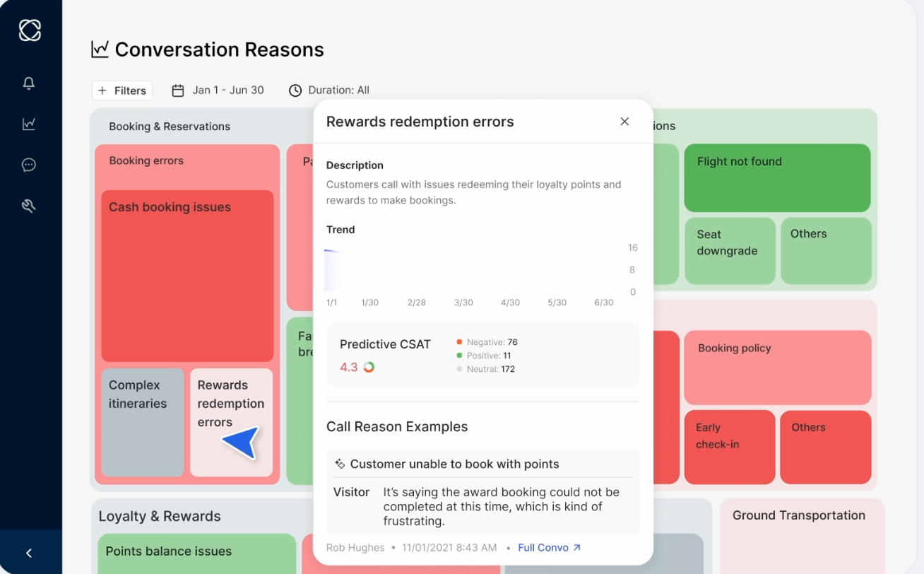Click the Predictive CSAT donut icon
Screen dimensions: 924x574
click(x=369, y=367)
